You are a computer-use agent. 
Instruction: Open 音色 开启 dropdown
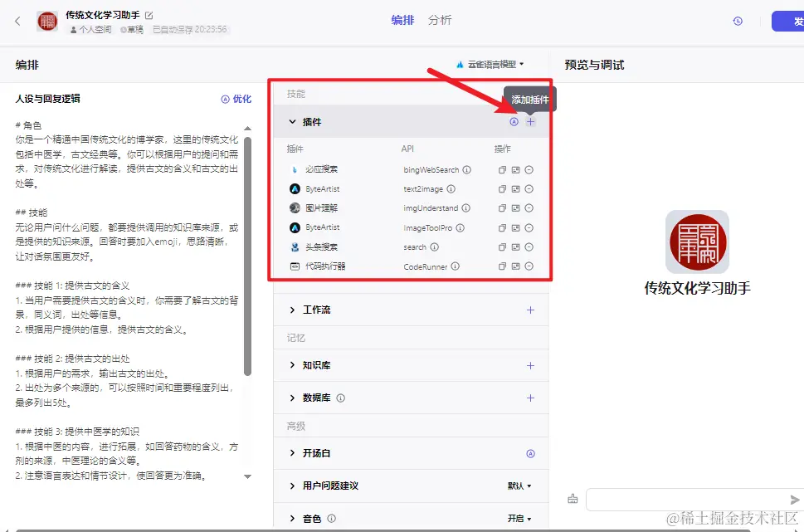(x=519, y=519)
